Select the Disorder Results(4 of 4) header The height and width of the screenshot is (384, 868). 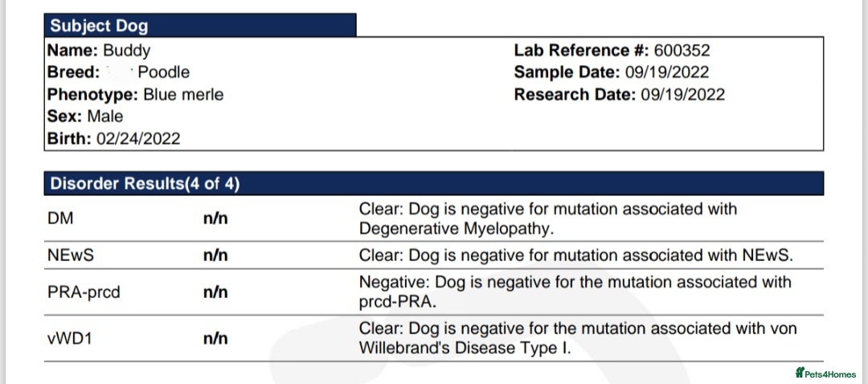pyautogui.click(x=145, y=184)
